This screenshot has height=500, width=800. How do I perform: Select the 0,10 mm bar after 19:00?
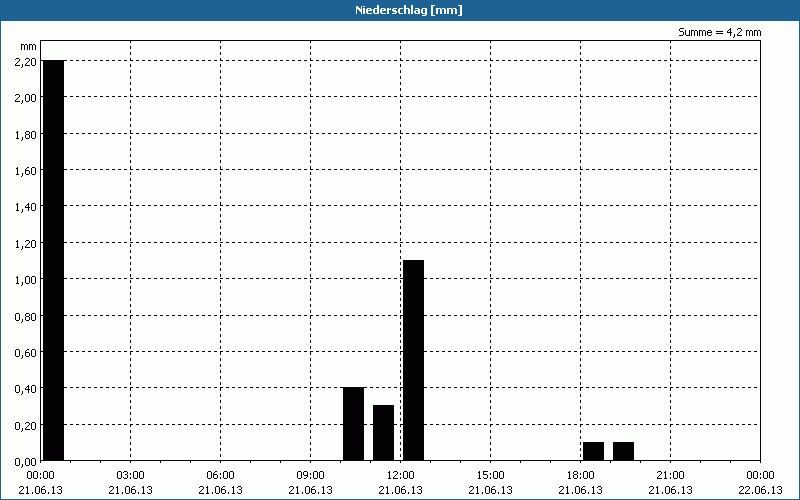point(623,452)
